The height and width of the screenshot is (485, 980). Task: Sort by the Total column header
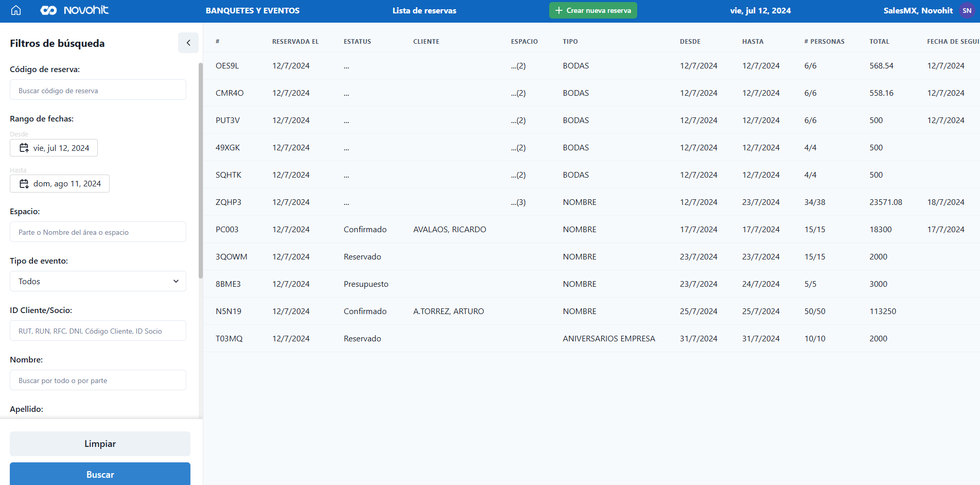coord(879,41)
